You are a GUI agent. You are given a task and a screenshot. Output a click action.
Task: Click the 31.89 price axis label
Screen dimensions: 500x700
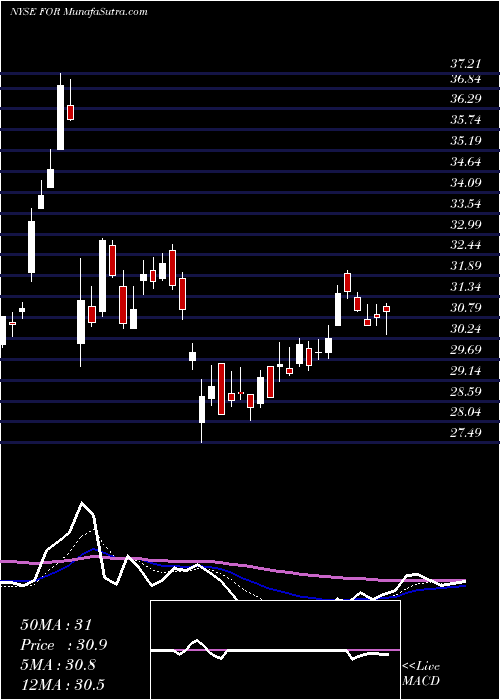click(466, 266)
